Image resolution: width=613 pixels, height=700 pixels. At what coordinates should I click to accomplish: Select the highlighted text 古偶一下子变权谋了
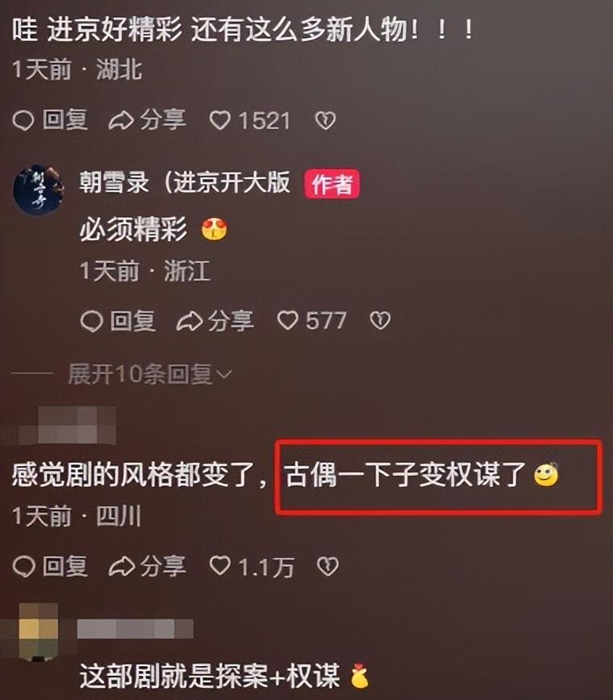pyautogui.click(x=406, y=474)
